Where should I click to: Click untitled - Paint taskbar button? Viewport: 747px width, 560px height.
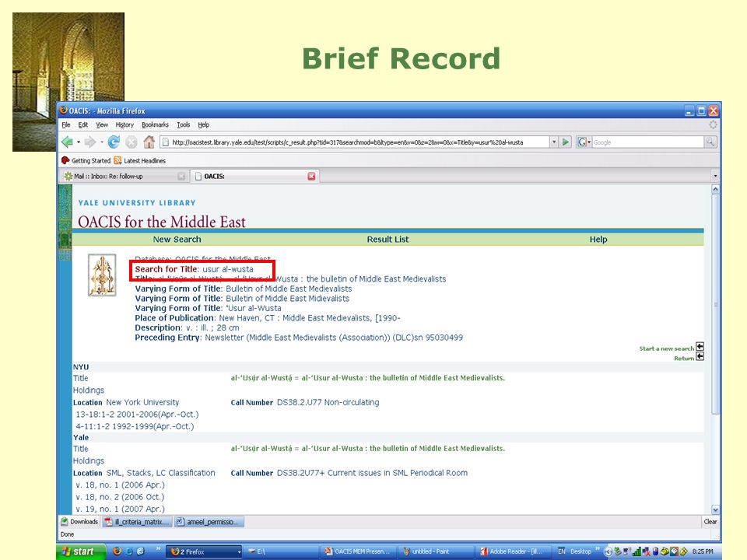tap(435, 551)
